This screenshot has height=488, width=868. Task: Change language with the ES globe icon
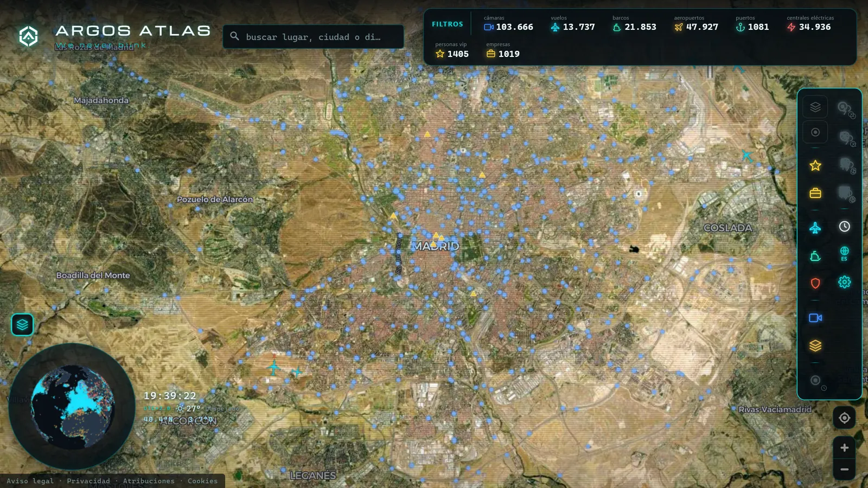click(844, 253)
